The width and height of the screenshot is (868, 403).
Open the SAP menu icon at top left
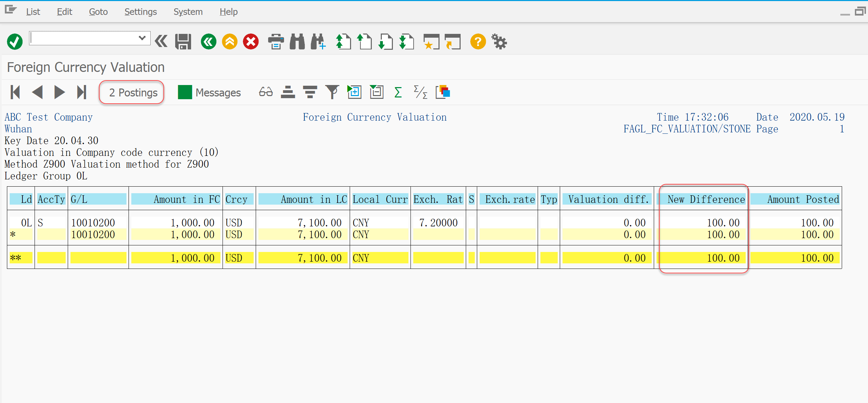[x=10, y=10]
